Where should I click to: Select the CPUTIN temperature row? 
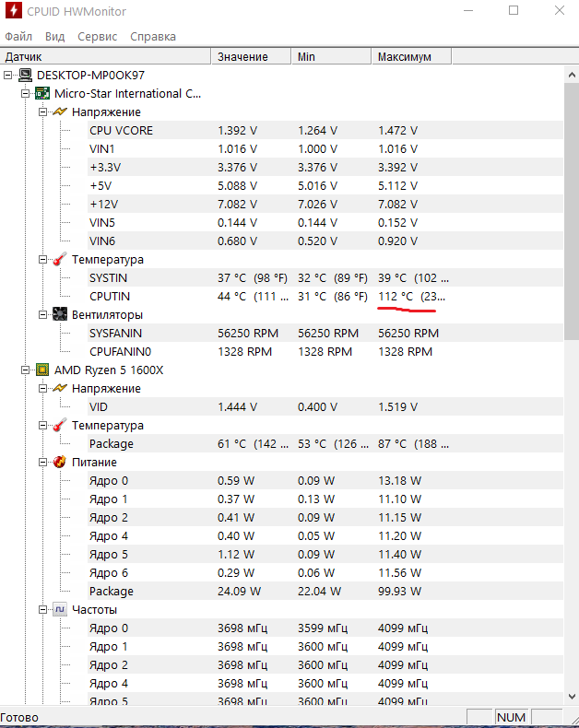tap(110, 296)
